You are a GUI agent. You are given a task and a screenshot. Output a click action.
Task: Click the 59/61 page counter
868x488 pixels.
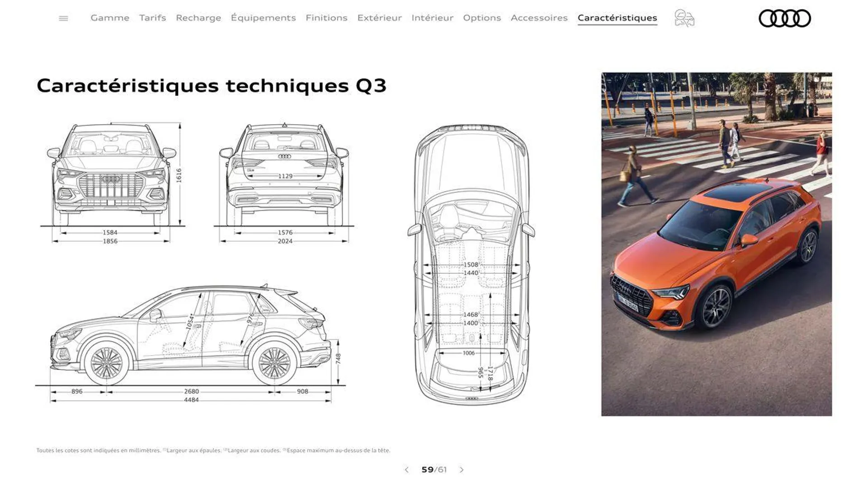click(x=434, y=470)
